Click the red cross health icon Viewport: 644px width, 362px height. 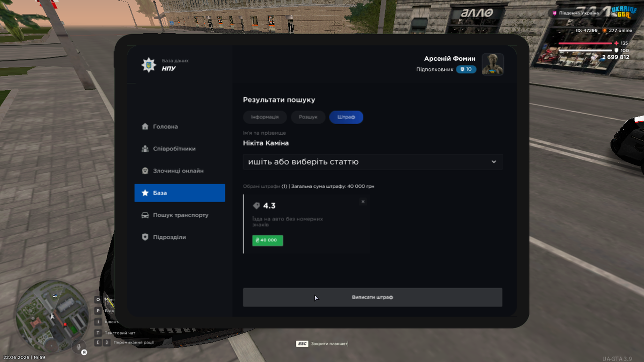[x=616, y=43]
